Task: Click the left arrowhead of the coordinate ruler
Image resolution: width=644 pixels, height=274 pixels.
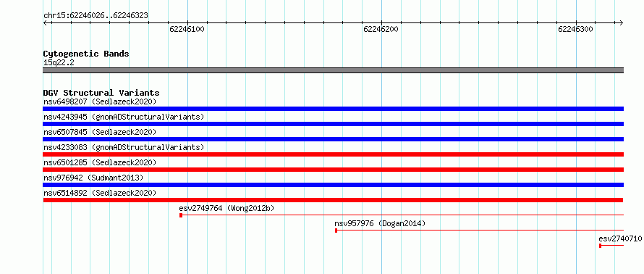Action: point(45,22)
